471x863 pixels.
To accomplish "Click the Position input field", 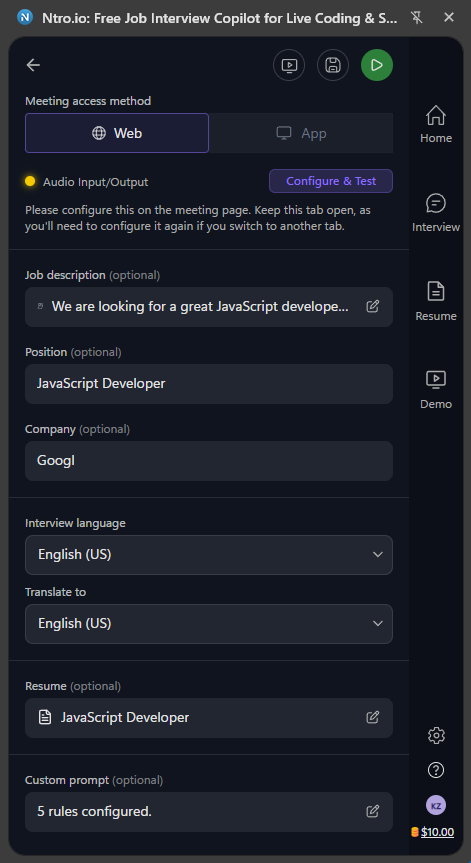I will pos(209,384).
